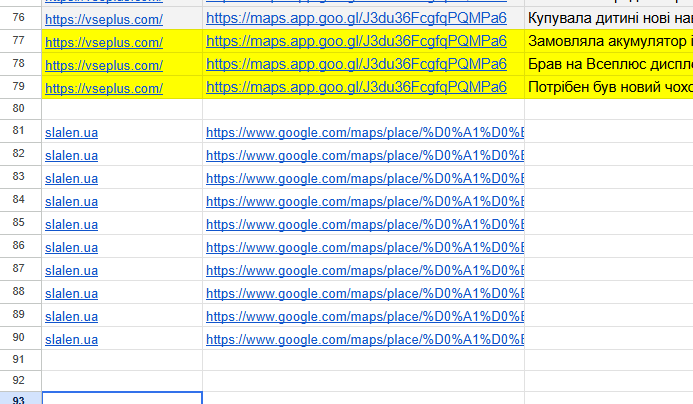Click the slalen.ua link in row 90
The width and height of the screenshot is (693, 404).
(x=72, y=339)
